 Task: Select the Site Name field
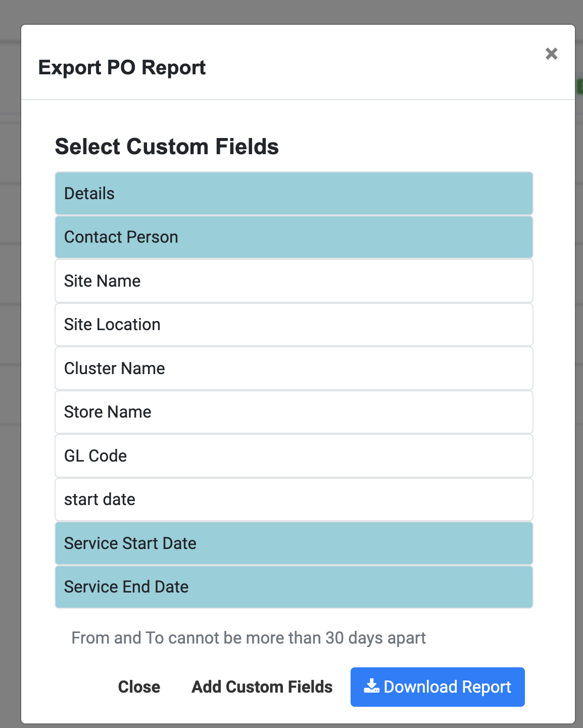[293, 281]
